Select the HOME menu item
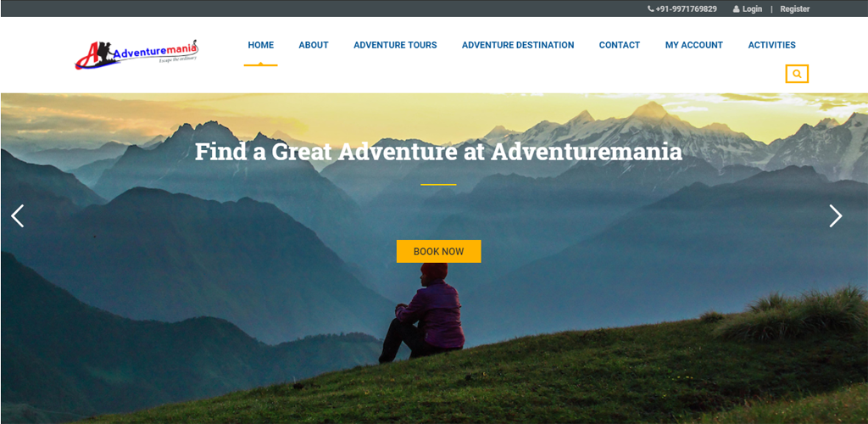The image size is (868, 424). (261, 46)
